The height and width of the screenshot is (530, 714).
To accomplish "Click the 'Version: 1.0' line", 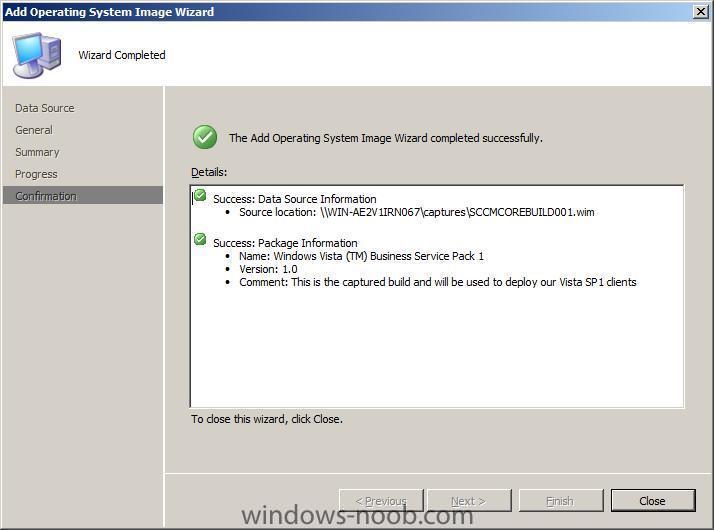I will click(268, 269).
